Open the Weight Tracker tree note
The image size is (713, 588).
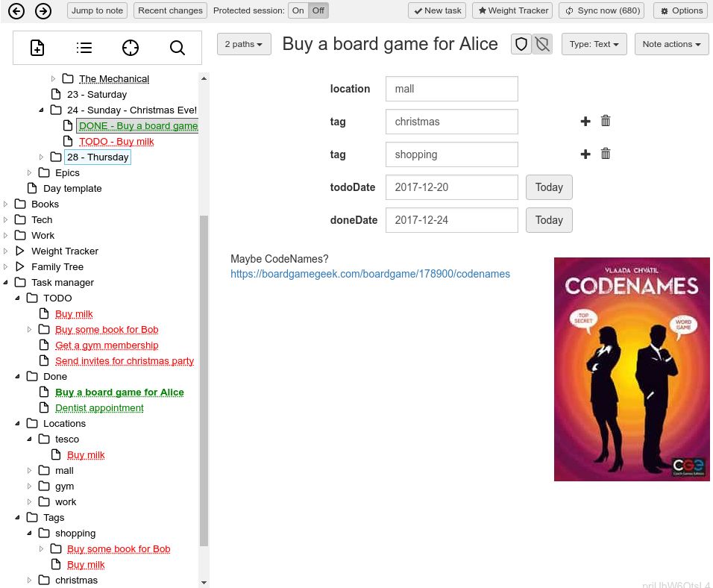click(x=65, y=251)
